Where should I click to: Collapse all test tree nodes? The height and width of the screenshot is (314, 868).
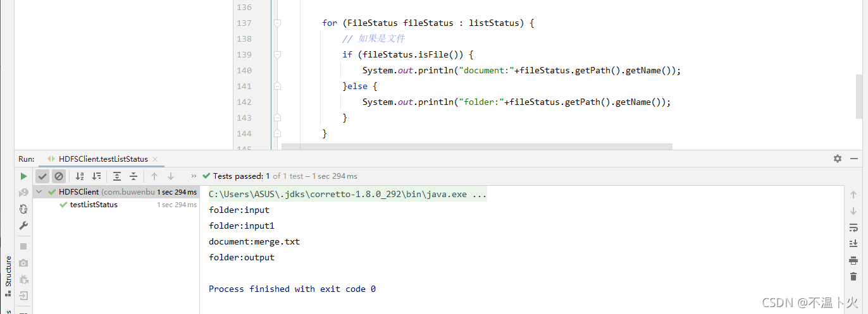coord(133,176)
